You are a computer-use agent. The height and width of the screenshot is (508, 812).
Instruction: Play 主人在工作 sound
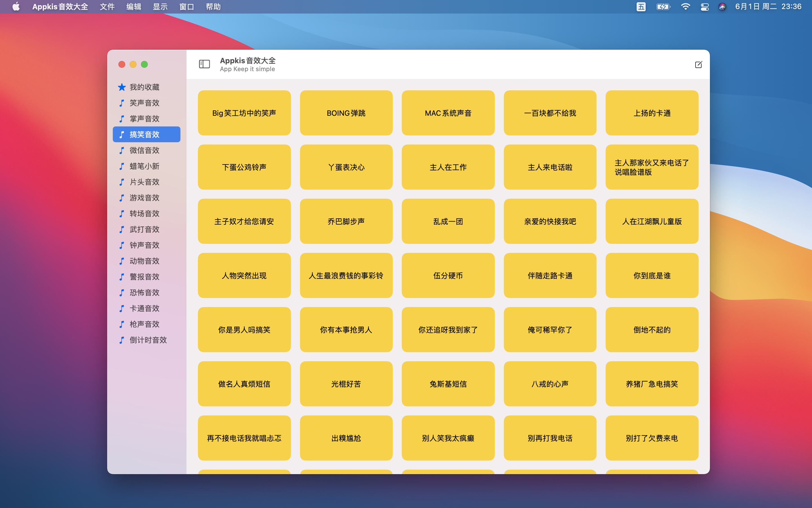coord(448,167)
